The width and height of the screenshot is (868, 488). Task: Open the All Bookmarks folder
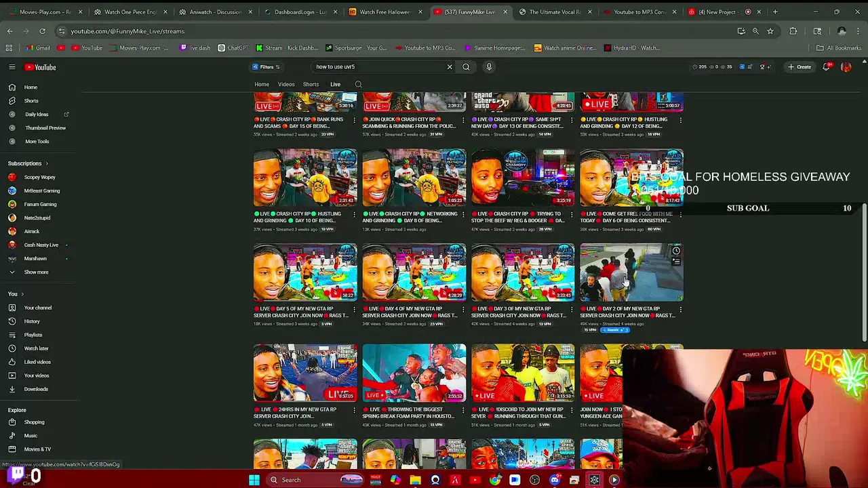[839, 48]
